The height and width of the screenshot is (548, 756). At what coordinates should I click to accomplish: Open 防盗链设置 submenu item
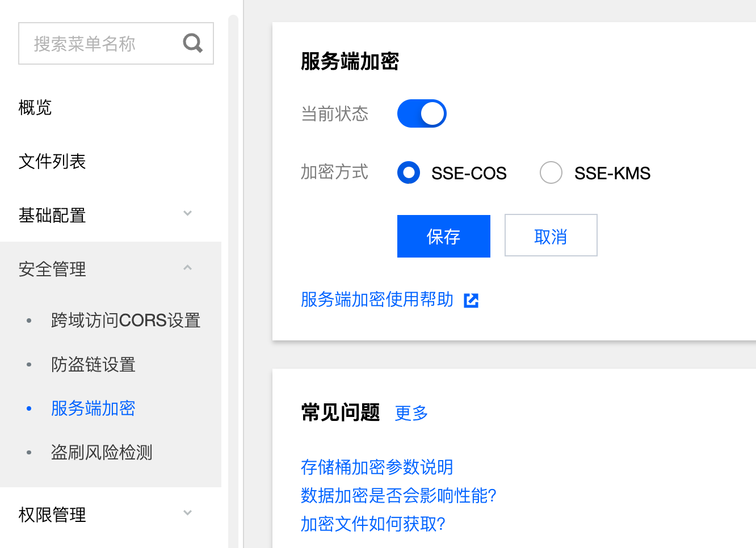(93, 364)
